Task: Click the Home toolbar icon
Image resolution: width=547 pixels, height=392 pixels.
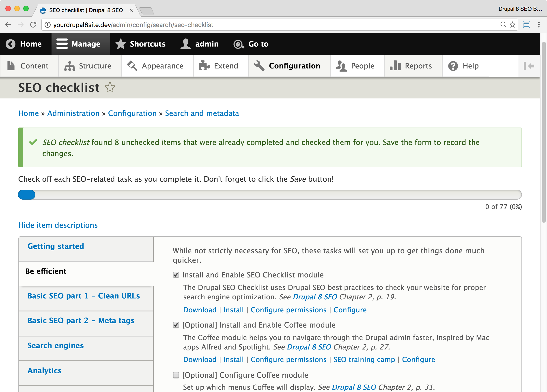Action: tap(23, 44)
